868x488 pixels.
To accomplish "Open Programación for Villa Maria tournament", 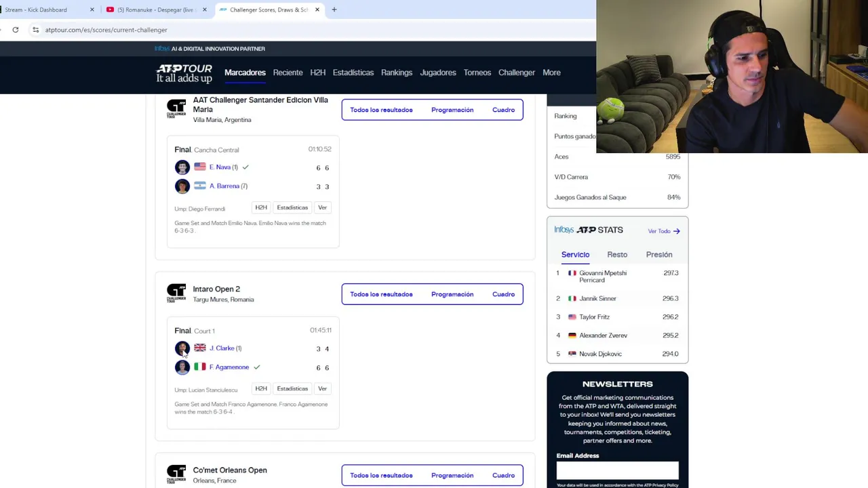I will point(452,110).
